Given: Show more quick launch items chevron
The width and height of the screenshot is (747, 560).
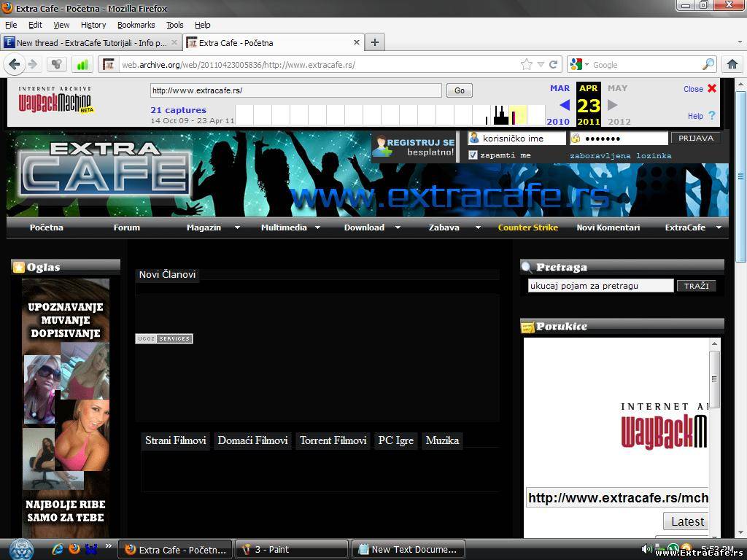Looking at the screenshot, I should (109, 546).
